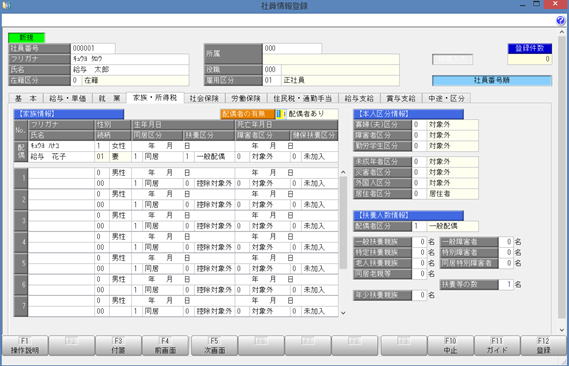Click the 氏名 field 給与 太郎
This screenshot has height=366, width=569.
point(130,69)
